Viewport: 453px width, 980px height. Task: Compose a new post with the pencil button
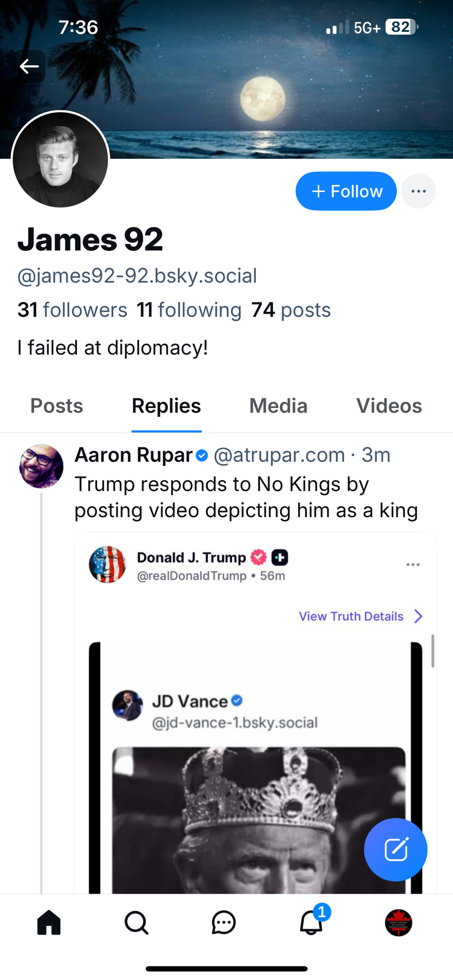pyautogui.click(x=396, y=850)
